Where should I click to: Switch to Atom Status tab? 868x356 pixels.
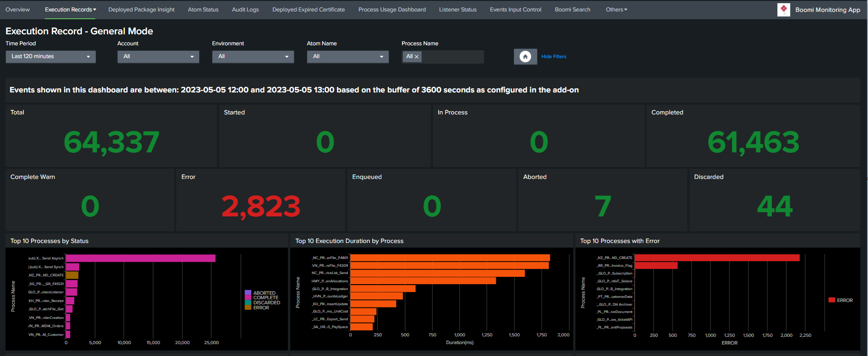tap(203, 10)
